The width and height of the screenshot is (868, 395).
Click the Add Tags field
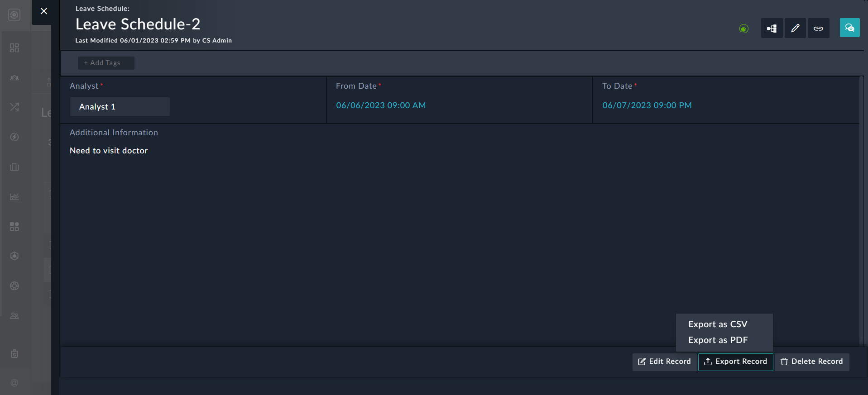pyautogui.click(x=106, y=63)
